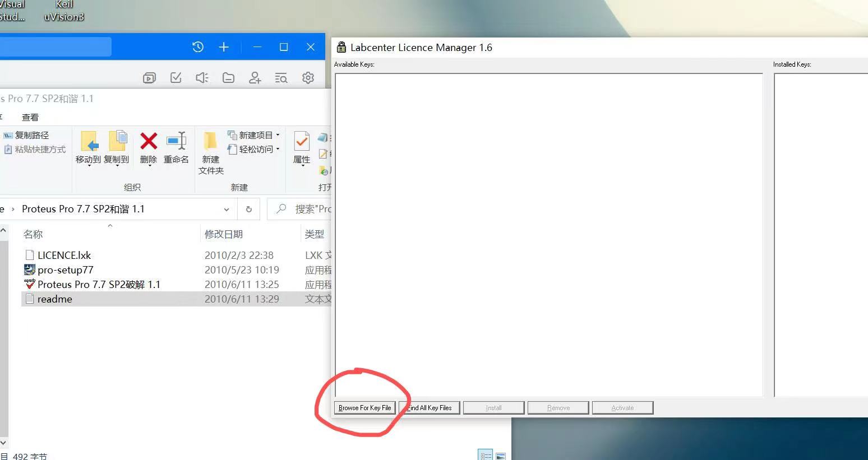Image resolution: width=868 pixels, height=460 pixels.
Task: Open the 轻松访问 dropdown menu
Action: pos(277,149)
